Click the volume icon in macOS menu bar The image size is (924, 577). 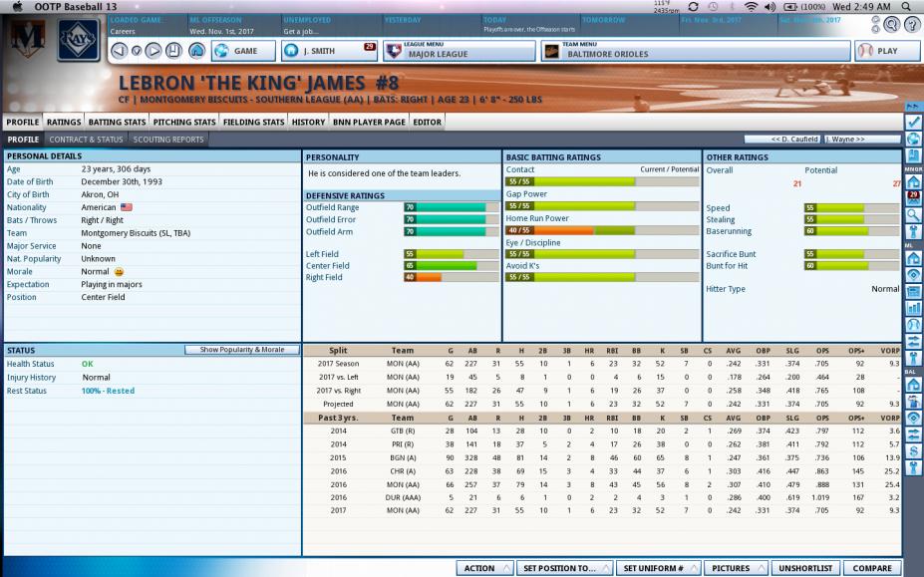770,7
